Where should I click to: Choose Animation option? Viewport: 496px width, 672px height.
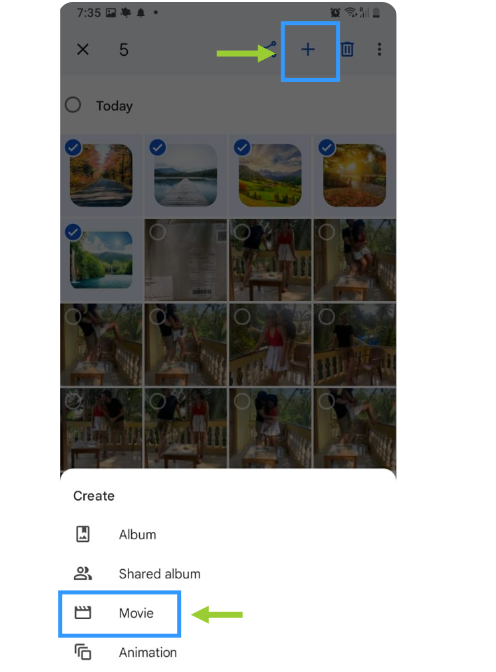(147, 652)
